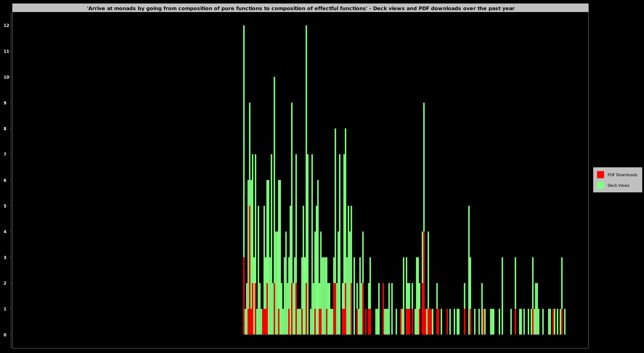This screenshot has height=353, width=644.
Task: Click the y-axis label 9
Action: [5, 103]
